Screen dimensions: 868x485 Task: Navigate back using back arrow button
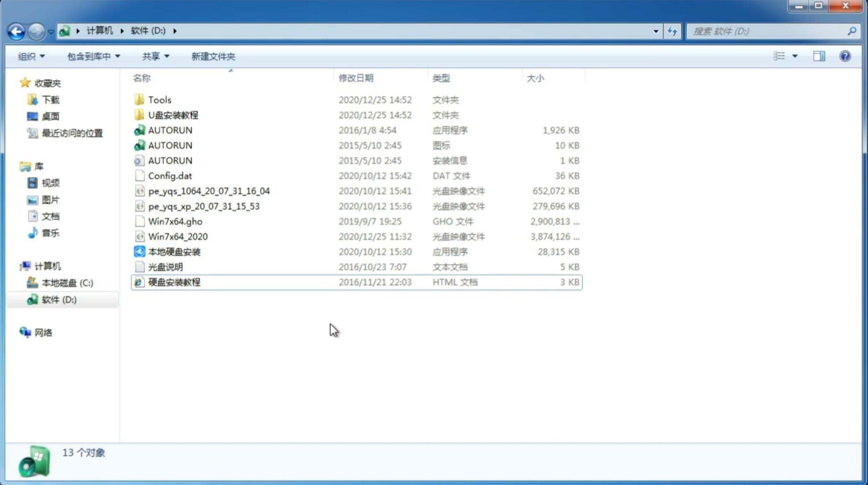[16, 30]
